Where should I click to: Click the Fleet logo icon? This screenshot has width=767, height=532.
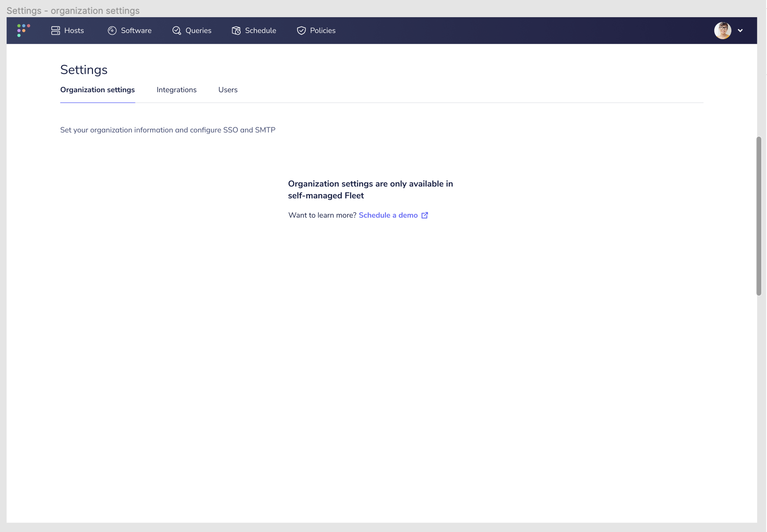click(x=23, y=30)
